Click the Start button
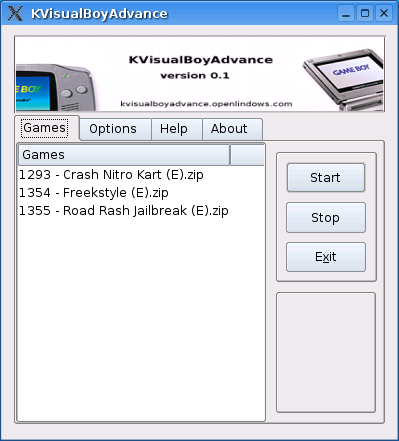The height and width of the screenshot is (441, 399). pos(326,177)
